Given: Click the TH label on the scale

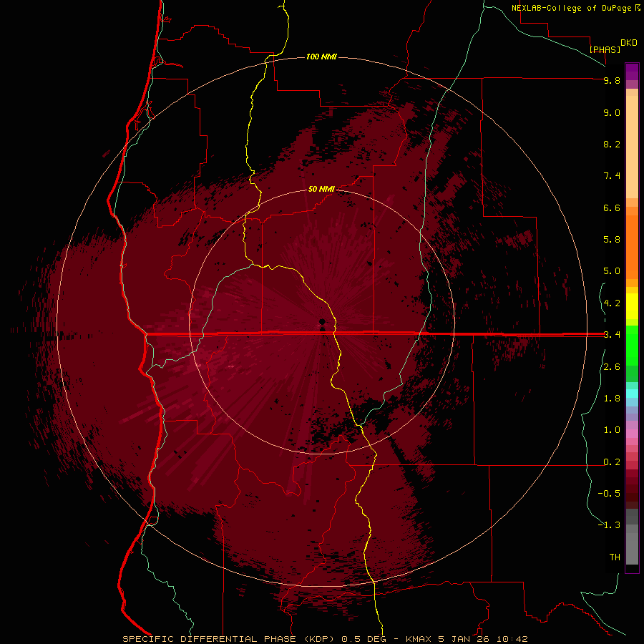Looking at the screenshot, I should coord(615,557).
